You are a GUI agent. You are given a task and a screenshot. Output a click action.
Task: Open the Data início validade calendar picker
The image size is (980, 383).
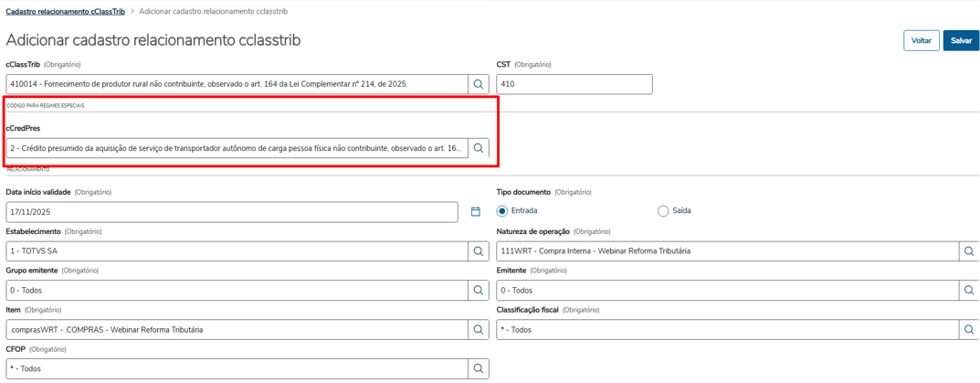476,212
